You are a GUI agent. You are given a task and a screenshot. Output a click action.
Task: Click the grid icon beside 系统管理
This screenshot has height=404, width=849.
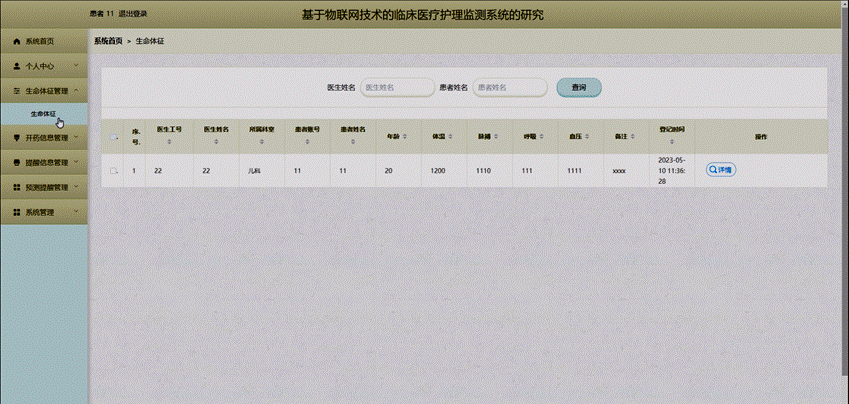tap(16, 212)
